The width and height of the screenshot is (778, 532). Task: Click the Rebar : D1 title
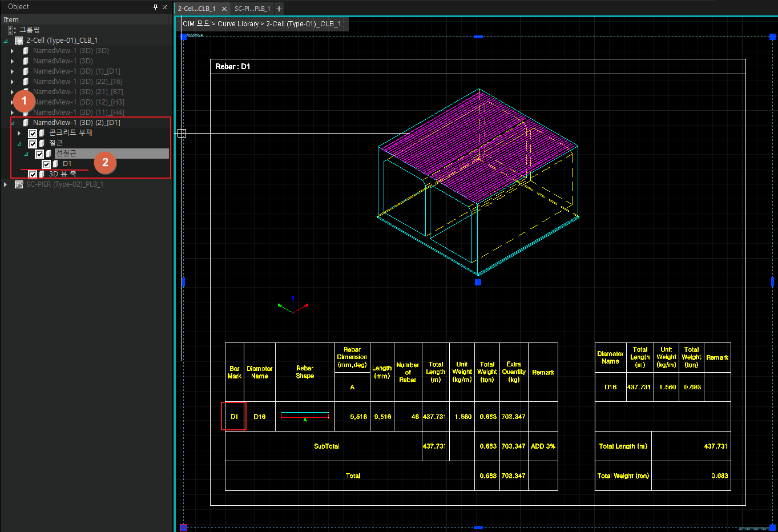(233, 67)
